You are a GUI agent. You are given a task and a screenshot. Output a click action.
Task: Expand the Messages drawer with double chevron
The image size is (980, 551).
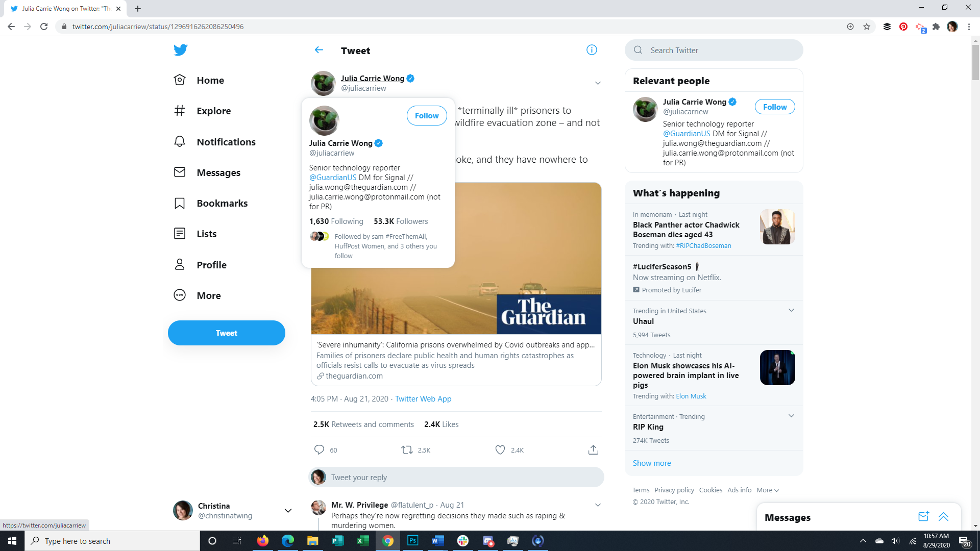coord(943,517)
